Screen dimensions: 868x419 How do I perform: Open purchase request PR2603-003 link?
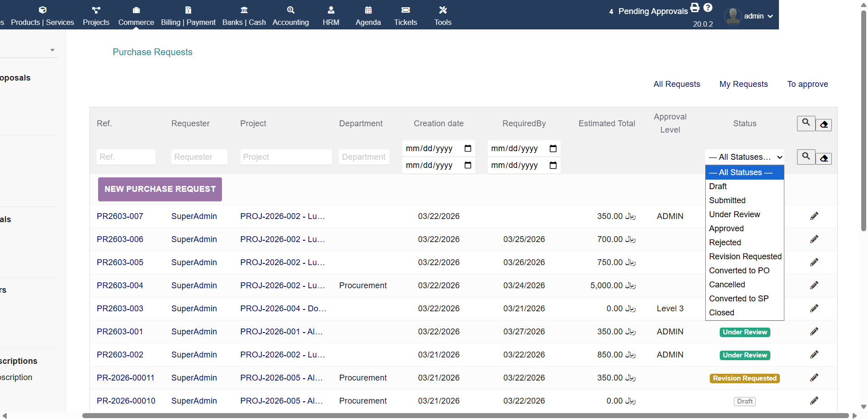point(120,309)
